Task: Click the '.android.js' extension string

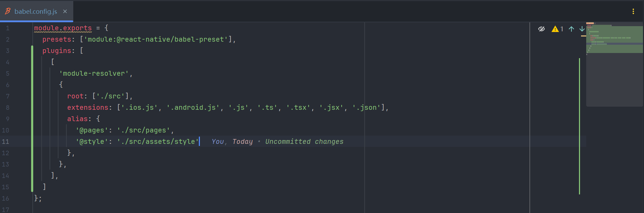Action: pos(193,107)
